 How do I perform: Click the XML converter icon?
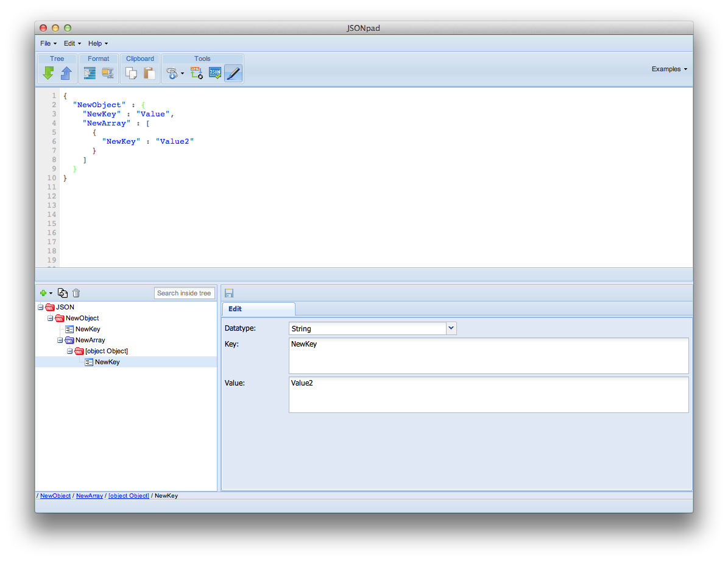197,73
